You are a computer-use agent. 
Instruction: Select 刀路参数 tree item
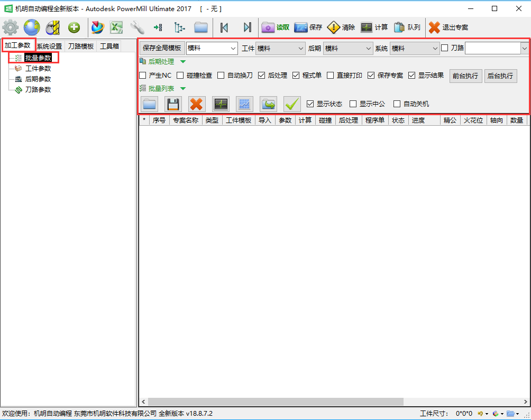click(38, 89)
